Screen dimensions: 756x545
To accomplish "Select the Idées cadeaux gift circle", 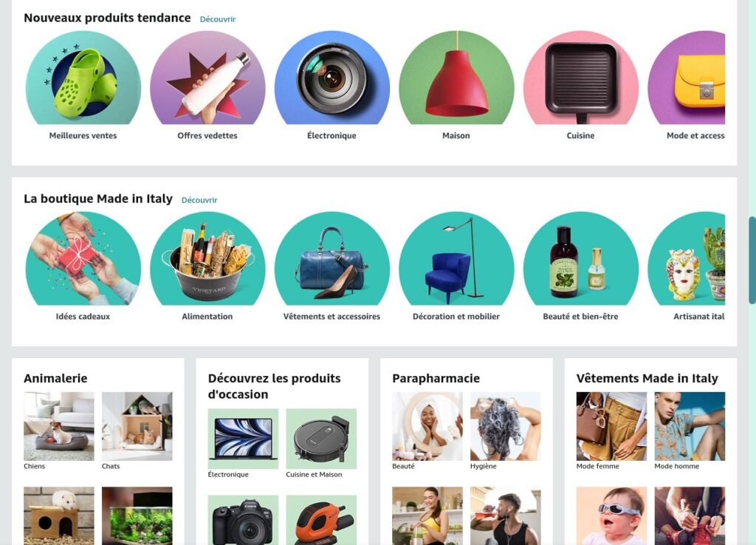I will point(83,258).
